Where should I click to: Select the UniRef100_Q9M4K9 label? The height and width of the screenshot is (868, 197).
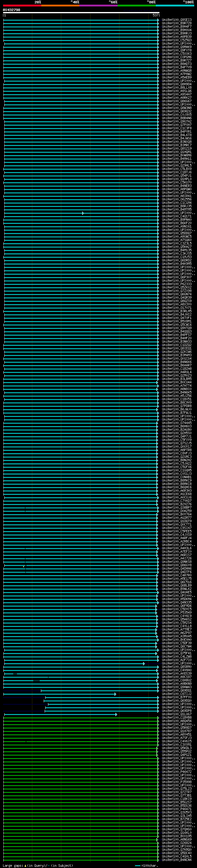[177, 47]
